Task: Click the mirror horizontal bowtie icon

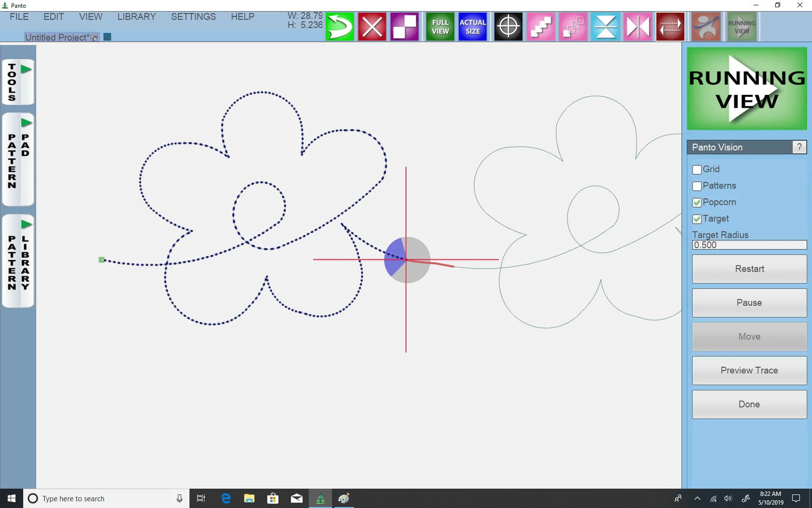Action: click(638, 27)
